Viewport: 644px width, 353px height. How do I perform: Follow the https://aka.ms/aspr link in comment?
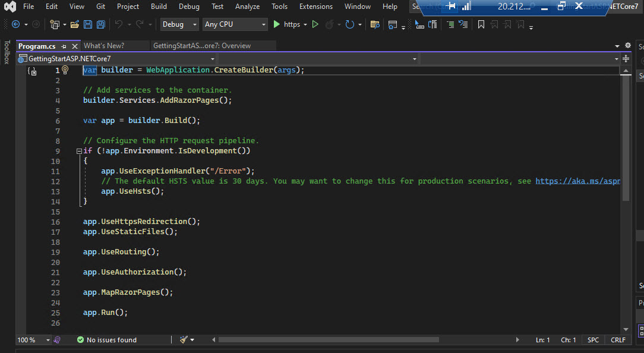point(577,181)
